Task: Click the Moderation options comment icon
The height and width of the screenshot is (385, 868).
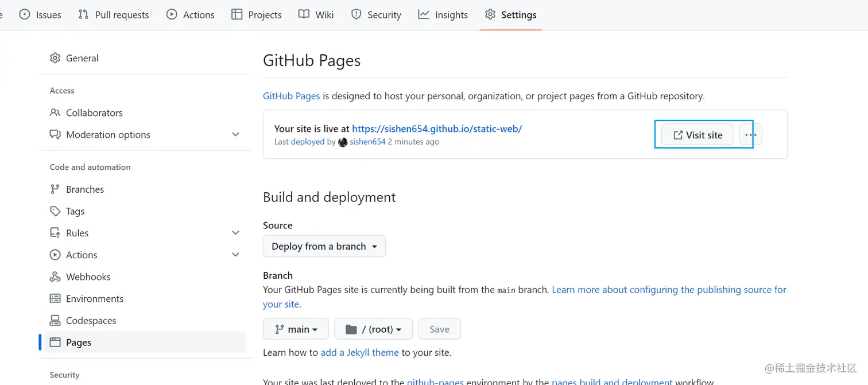Action: click(x=55, y=134)
